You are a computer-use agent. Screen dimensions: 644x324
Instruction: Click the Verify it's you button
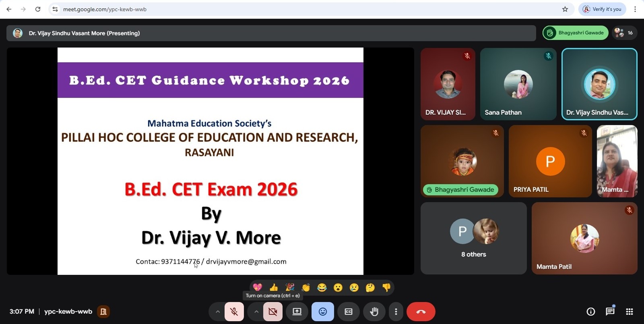pyautogui.click(x=602, y=9)
